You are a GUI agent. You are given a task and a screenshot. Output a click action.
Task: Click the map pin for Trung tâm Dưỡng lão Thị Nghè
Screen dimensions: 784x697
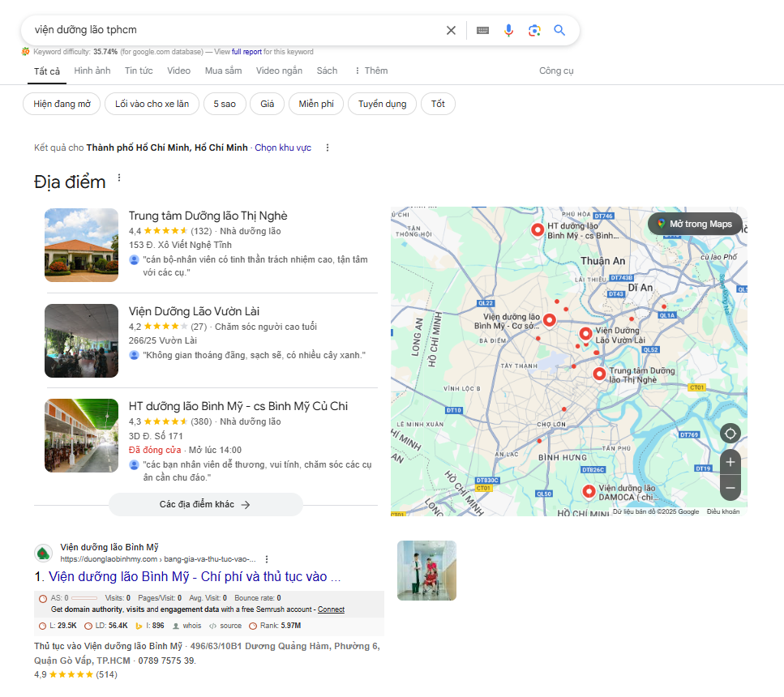[599, 374]
